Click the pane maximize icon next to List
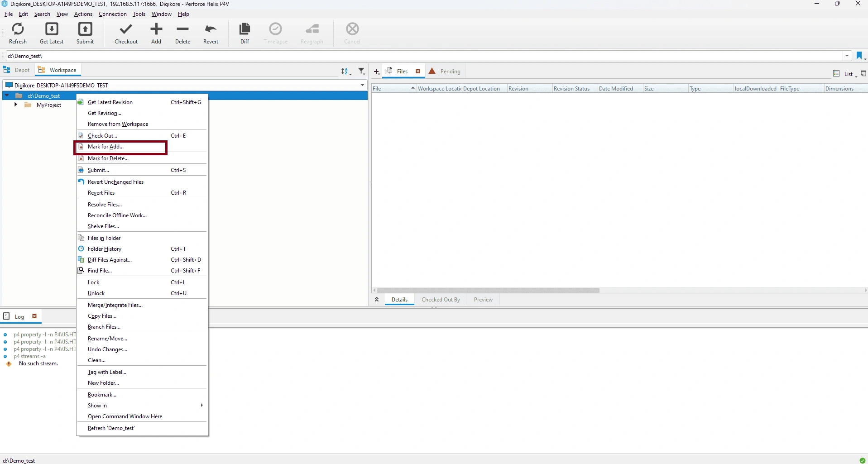This screenshot has height=464, width=868. coord(863,73)
